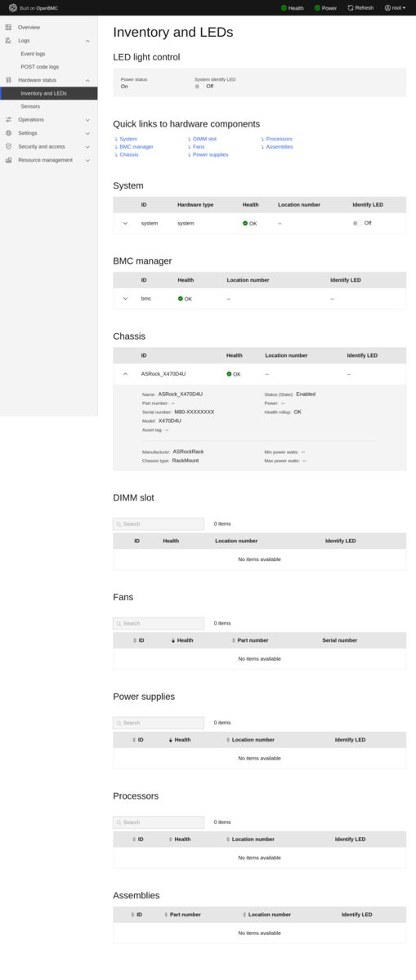Sort Fans table by Health column

point(182,640)
